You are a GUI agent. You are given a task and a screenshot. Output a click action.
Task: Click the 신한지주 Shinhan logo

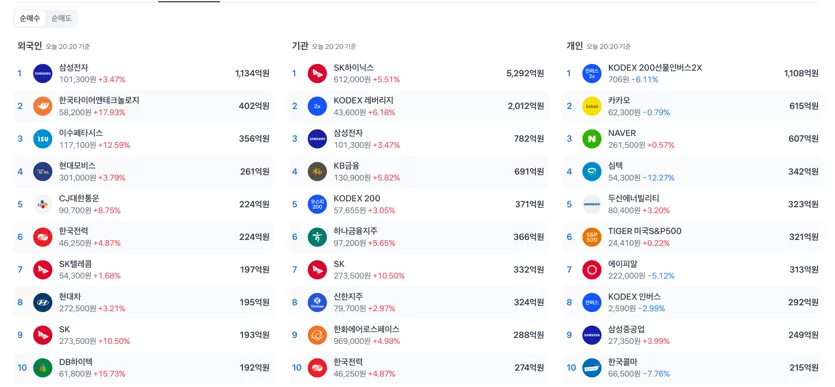point(317,302)
